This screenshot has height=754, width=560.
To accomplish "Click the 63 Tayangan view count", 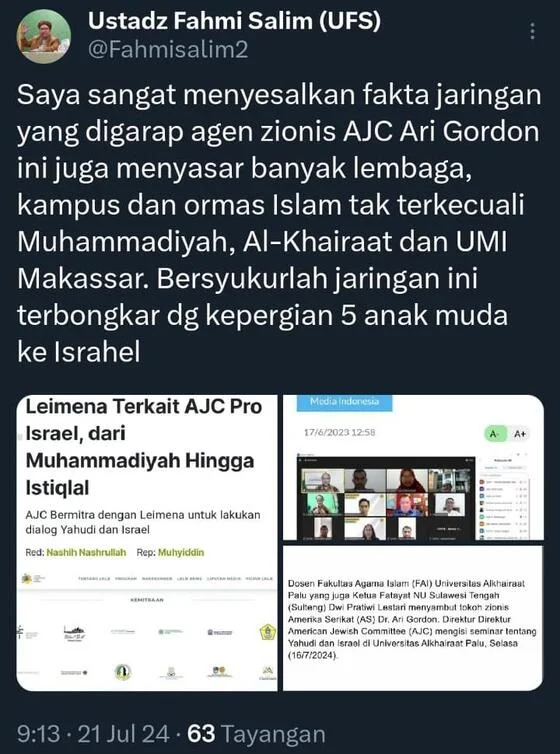I will (256, 734).
